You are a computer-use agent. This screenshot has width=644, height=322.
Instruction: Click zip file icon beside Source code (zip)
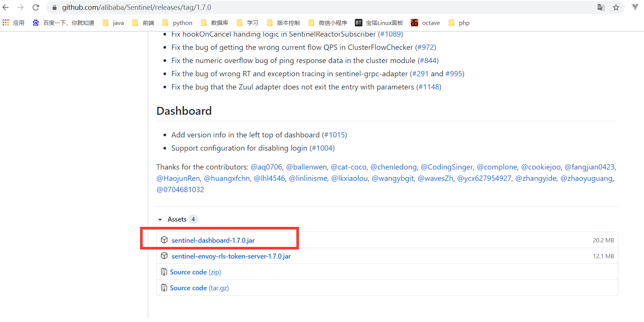point(164,272)
